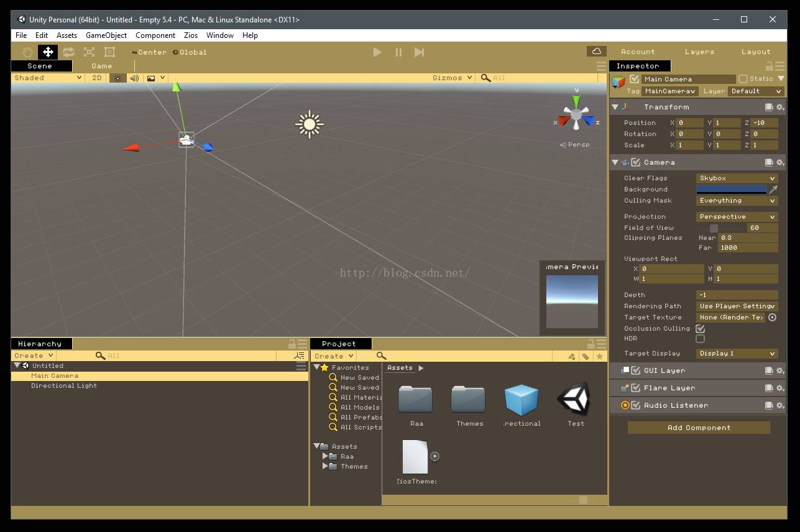Click the scene orientation gizmo cube
The height and width of the screenshot is (532, 800).
tap(576, 115)
